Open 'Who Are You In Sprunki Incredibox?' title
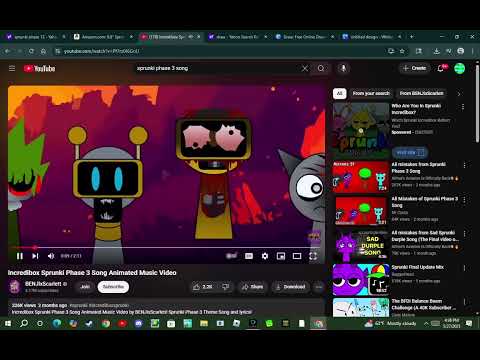Viewport: 480px width, 360px height. (416, 109)
